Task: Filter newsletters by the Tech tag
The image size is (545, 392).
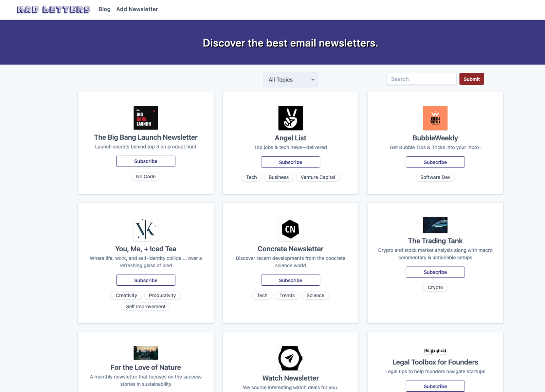Action: coord(251,177)
